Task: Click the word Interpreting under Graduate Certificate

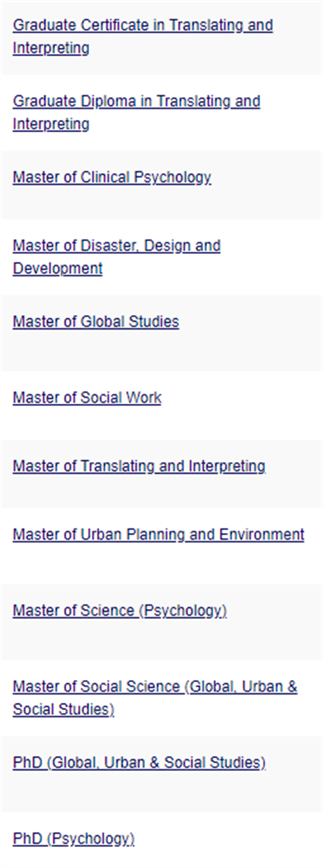Action: [x=51, y=48]
